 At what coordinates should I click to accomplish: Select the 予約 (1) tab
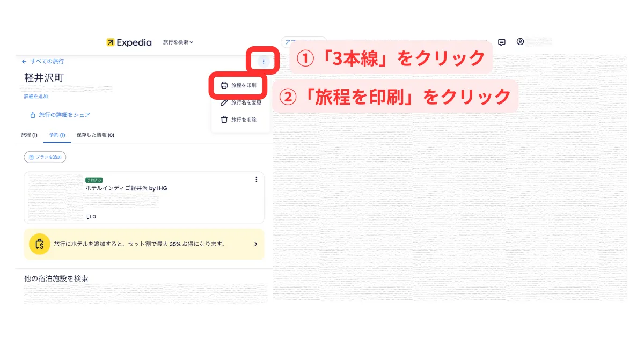coord(57,135)
